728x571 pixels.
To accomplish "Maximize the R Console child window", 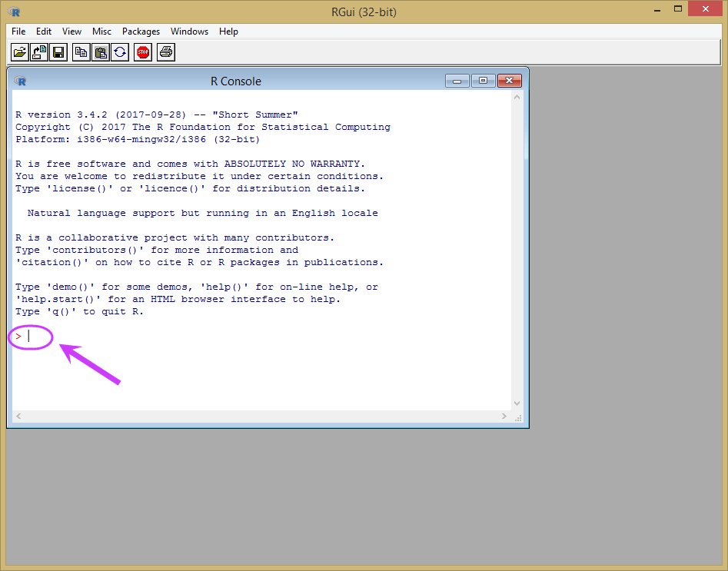I will point(484,81).
